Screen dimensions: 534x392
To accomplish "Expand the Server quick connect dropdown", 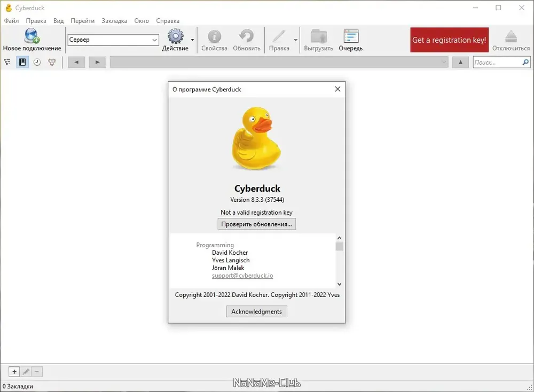I will pyautogui.click(x=154, y=40).
